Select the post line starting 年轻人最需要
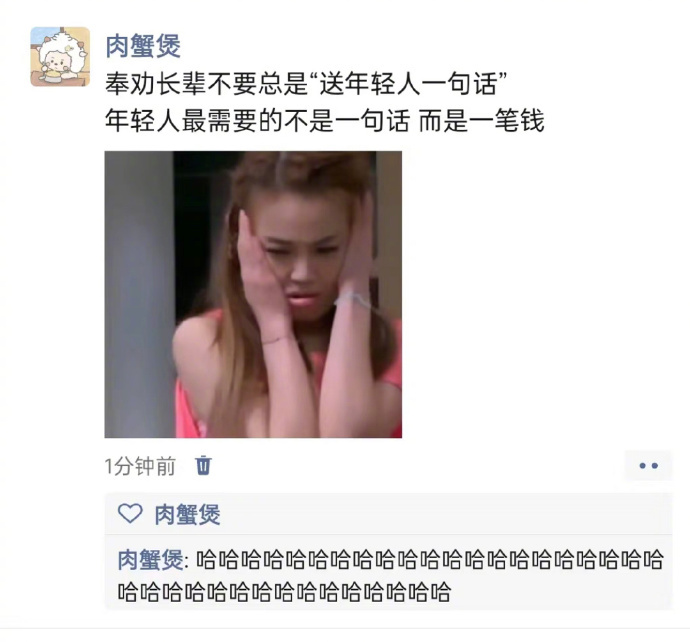The image size is (690, 642). pos(325,120)
